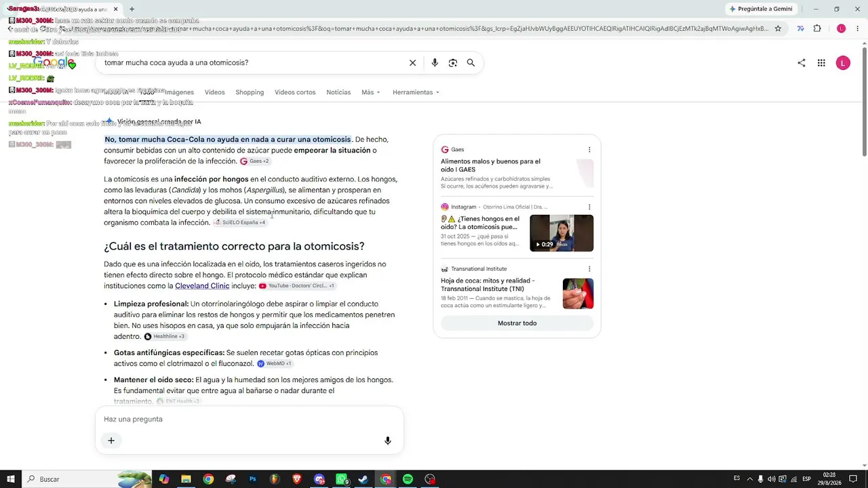This screenshot has height=488, width=868.
Task: Open the Gaes article about foods for the ear
Action: pos(491,165)
